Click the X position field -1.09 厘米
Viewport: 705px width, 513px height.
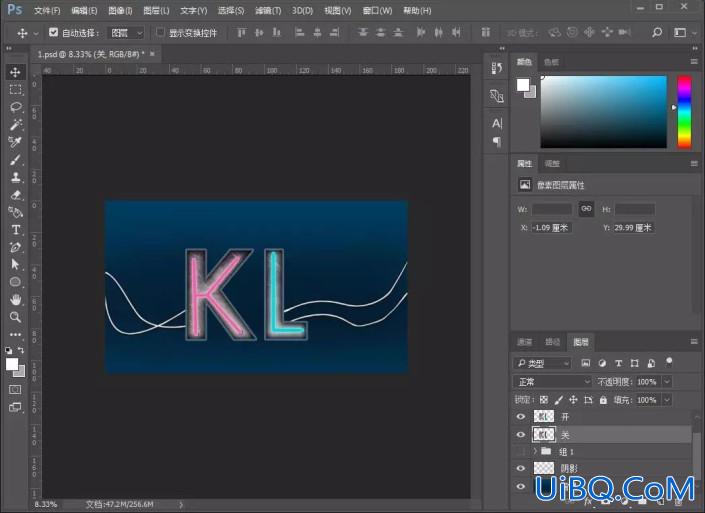(551, 228)
